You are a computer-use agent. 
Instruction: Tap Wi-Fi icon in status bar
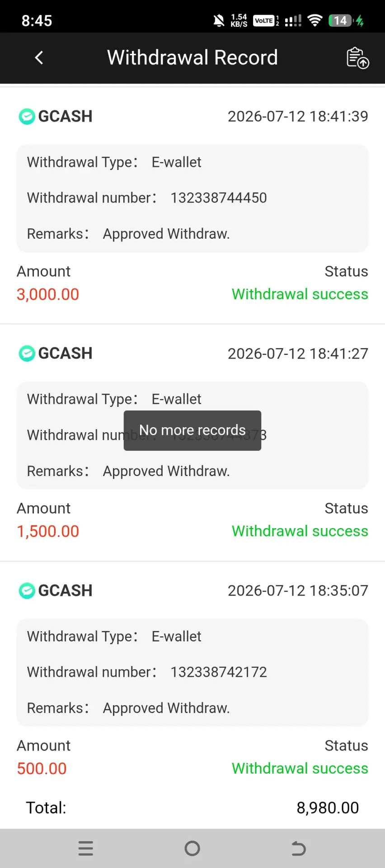[315, 20]
